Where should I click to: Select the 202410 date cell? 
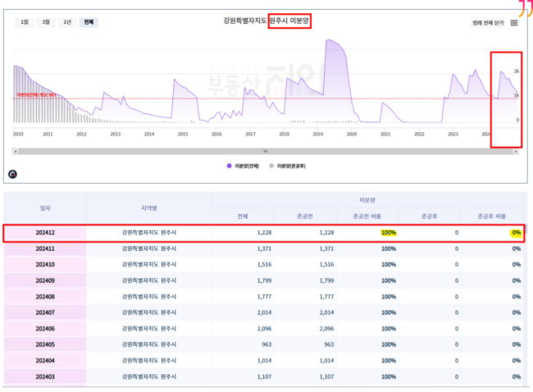click(x=45, y=265)
